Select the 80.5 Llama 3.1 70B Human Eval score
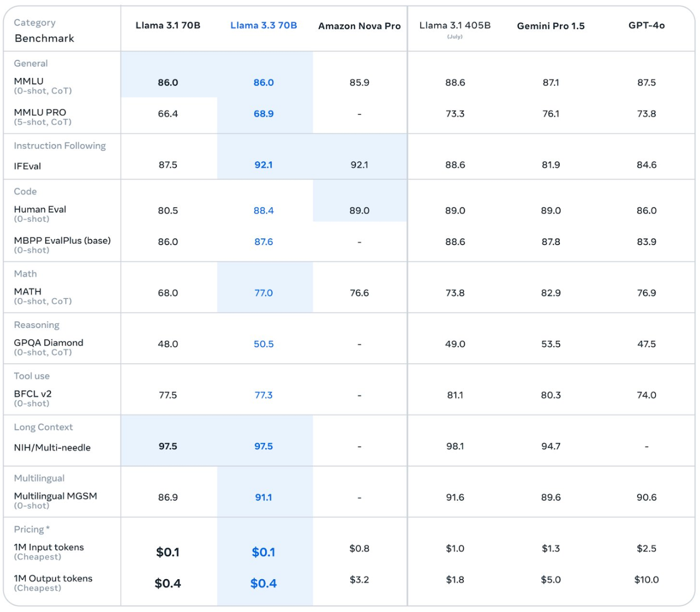The height and width of the screenshot is (612, 700). click(x=168, y=211)
